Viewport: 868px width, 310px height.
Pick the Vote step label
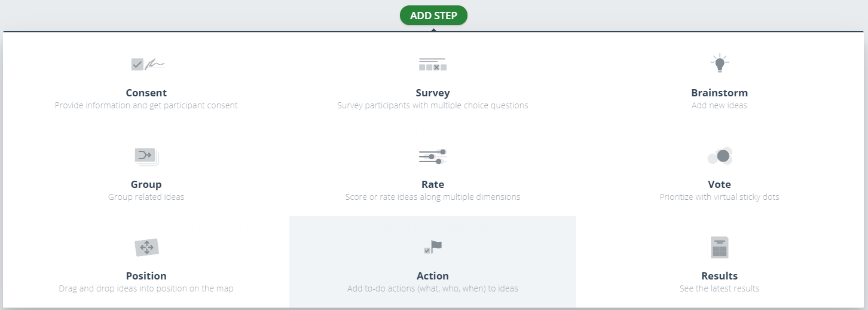(719, 184)
